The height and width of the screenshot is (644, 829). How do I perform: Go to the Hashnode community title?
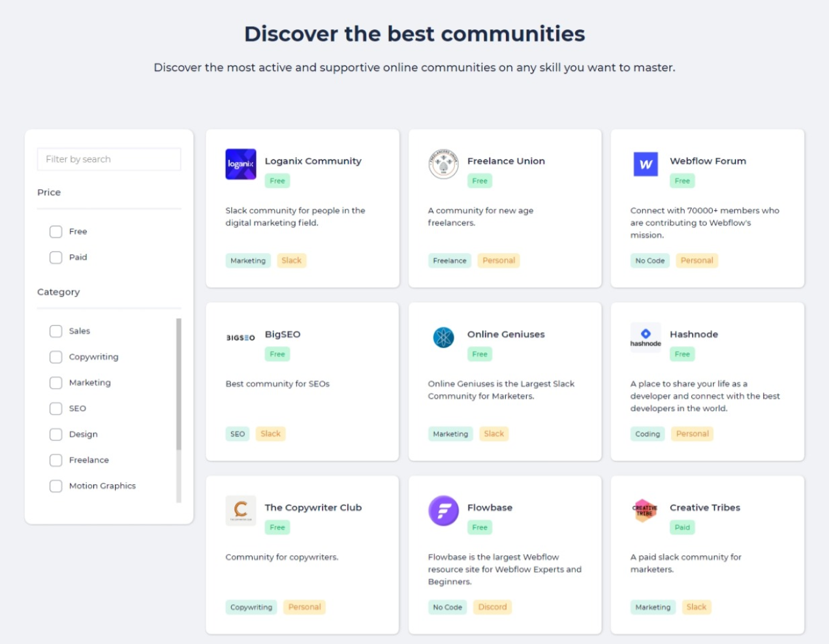coord(694,334)
